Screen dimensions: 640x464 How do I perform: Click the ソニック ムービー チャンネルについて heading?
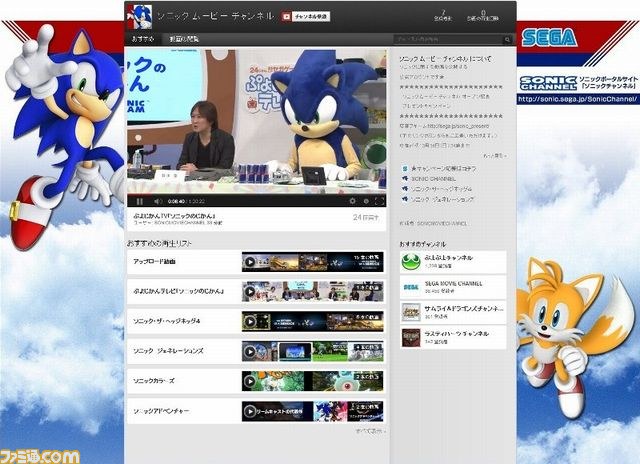[x=445, y=59]
